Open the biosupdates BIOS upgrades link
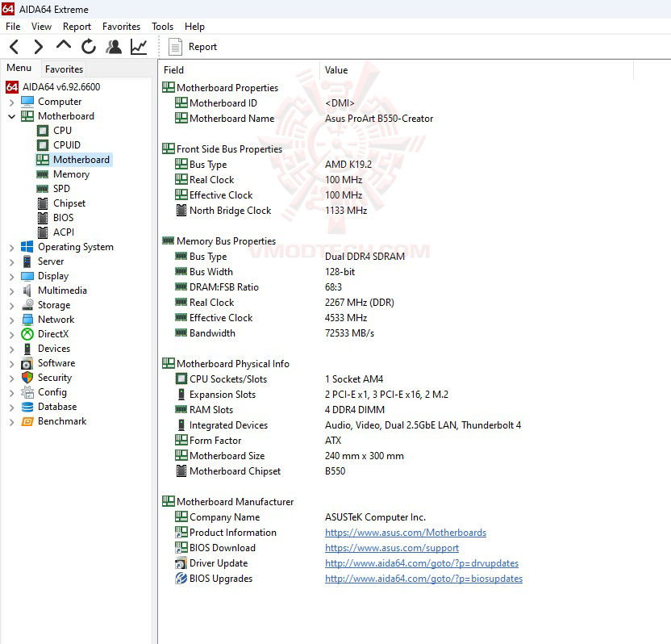Screen dimensions: 671x644 [423, 579]
